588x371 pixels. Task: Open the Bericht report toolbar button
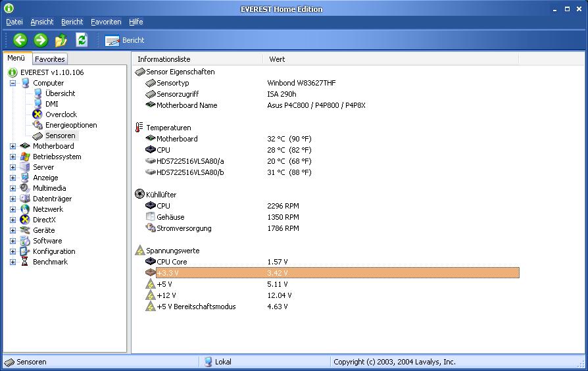124,40
